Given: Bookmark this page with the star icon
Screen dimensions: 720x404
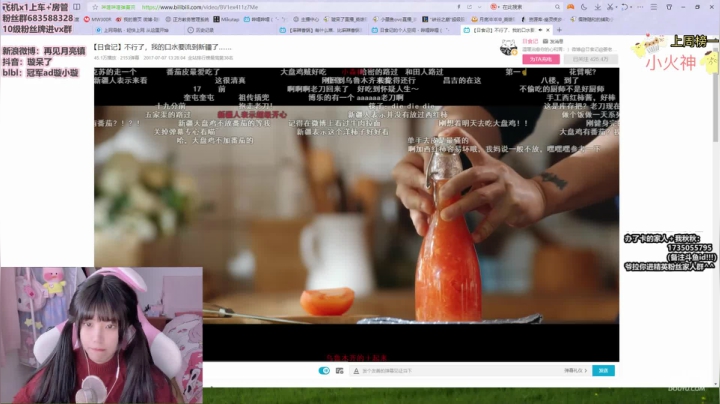Looking at the screenshot, I should pos(95,7).
